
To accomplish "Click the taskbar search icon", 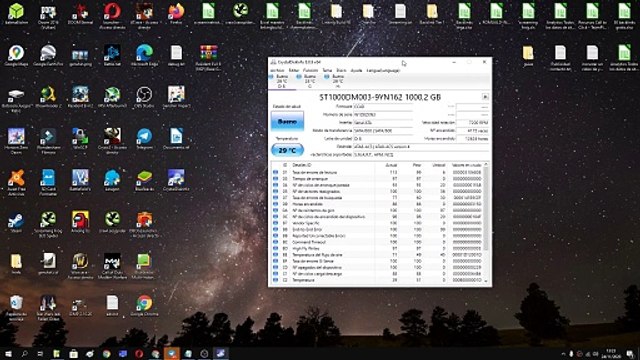I will tap(24, 353).
